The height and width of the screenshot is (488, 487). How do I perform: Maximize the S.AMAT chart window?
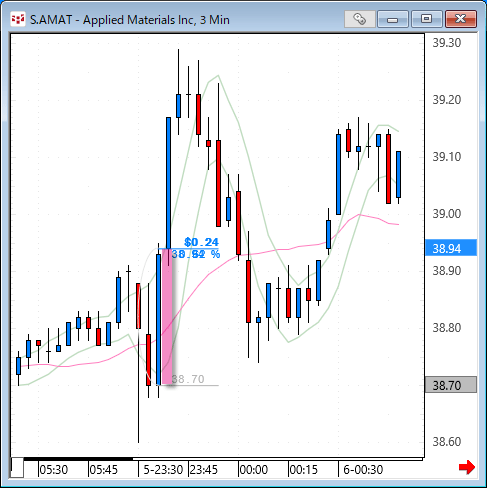pos(427,19)
